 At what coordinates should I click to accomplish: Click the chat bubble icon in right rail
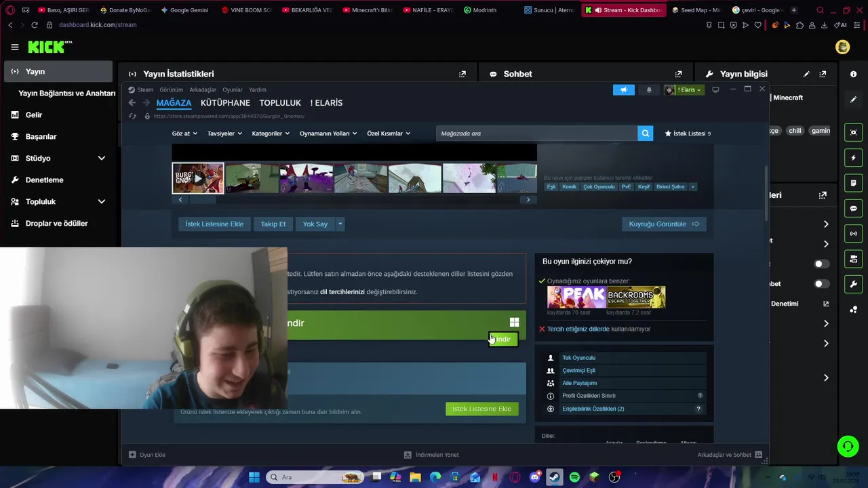click(x=854, y=208)
